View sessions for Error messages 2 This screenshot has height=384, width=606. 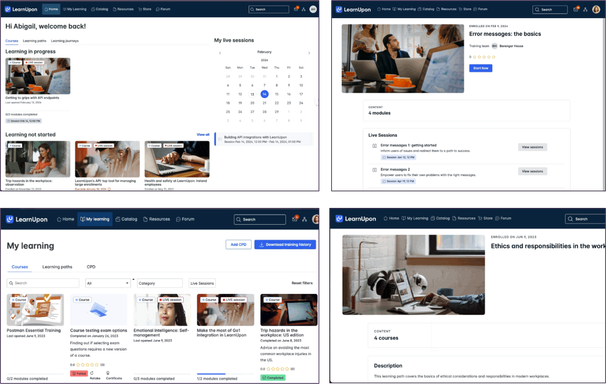click(x=532, y=171)
